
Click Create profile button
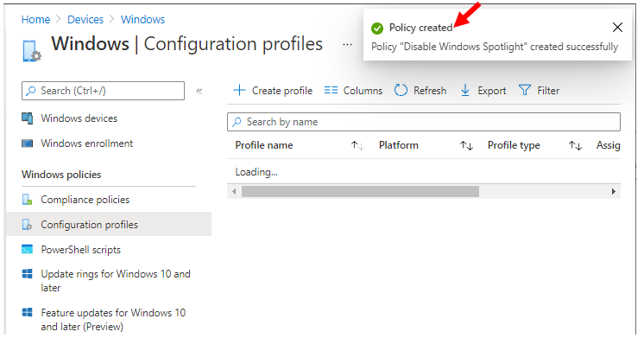coord(273,91)
